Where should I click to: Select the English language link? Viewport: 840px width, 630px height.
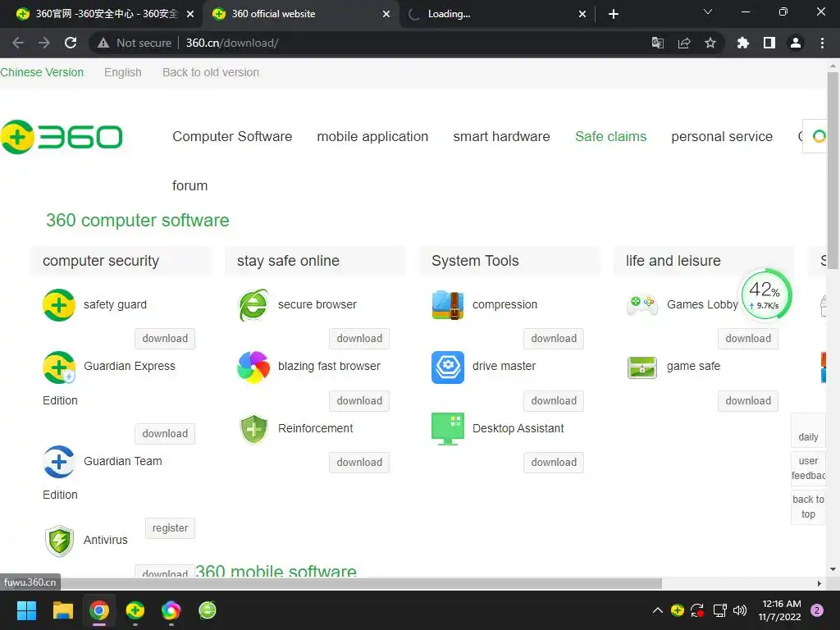tap(123, 72)
